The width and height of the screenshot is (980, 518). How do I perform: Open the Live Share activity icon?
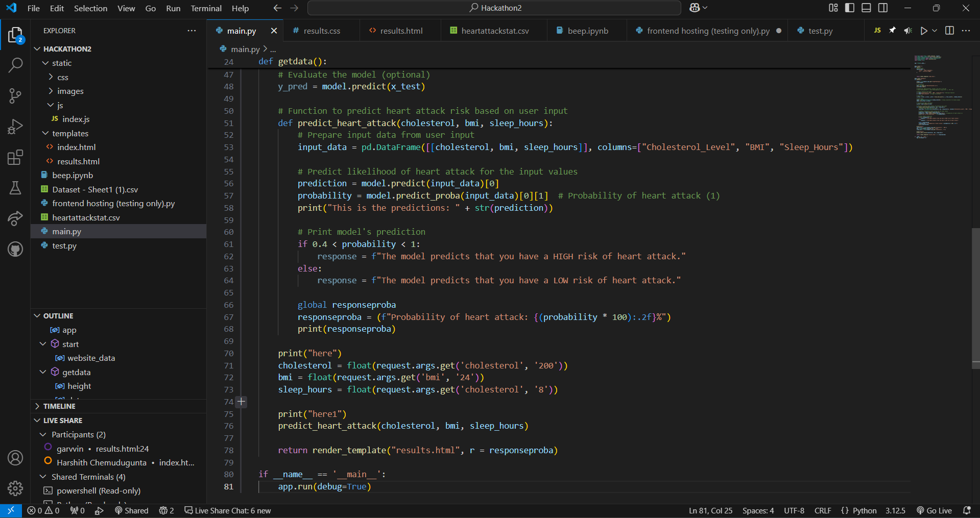click(15, 218)
